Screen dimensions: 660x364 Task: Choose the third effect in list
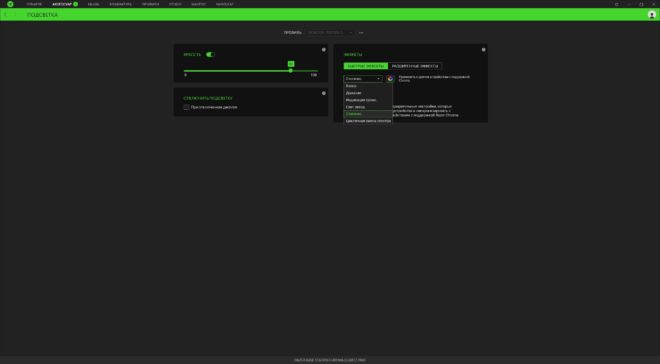(368, 100)
